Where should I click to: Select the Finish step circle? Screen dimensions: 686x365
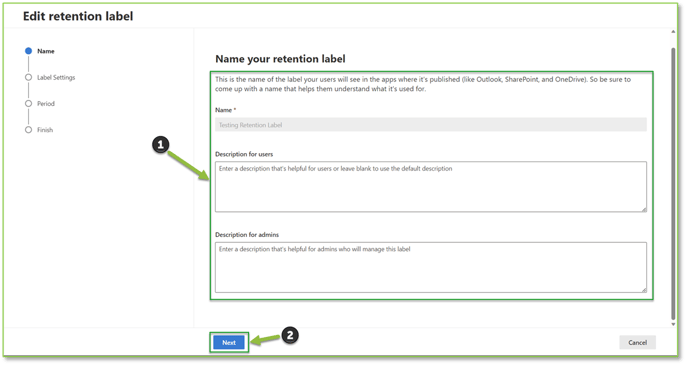(x=28, y=130)
